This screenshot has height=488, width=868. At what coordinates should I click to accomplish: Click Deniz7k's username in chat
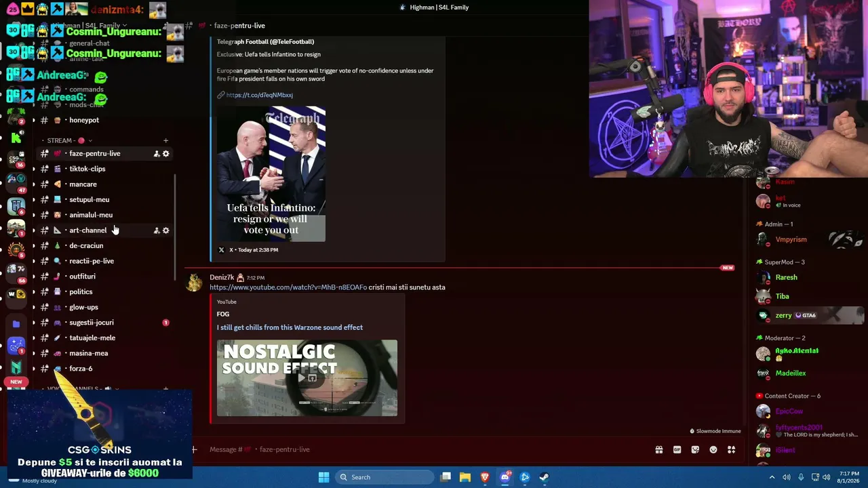coord(222,278)
